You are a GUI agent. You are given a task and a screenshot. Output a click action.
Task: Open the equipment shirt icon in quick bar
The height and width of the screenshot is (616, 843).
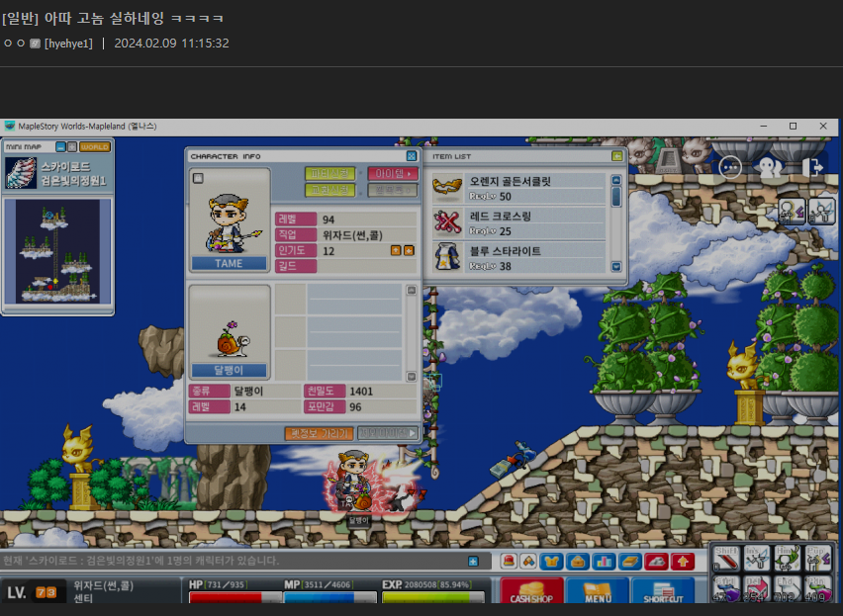pyautogui.click(x=552, y=562)
